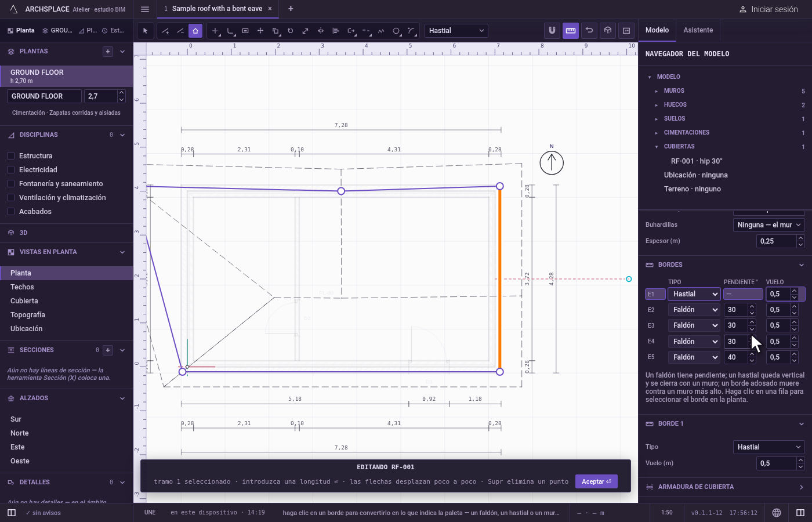Image resolution: width=812 pixels, height=522 pixels.
Task: Open the 3D cube view icon
Action: click(x=608, y=30)
